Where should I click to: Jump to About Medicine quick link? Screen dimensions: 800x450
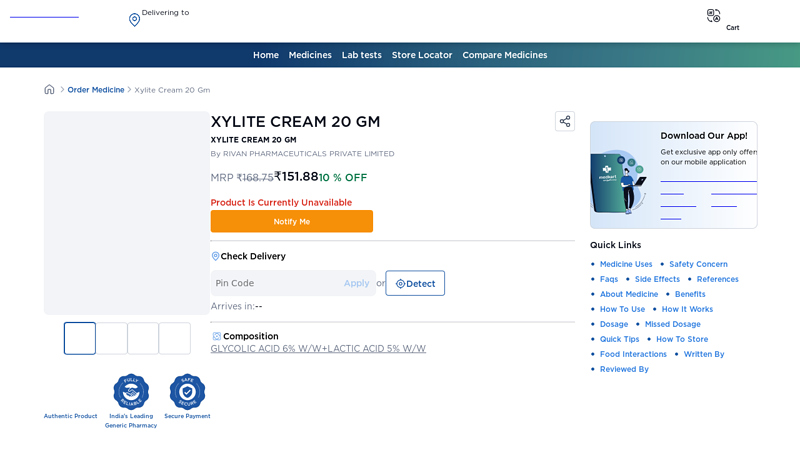(x=629, y=294)
